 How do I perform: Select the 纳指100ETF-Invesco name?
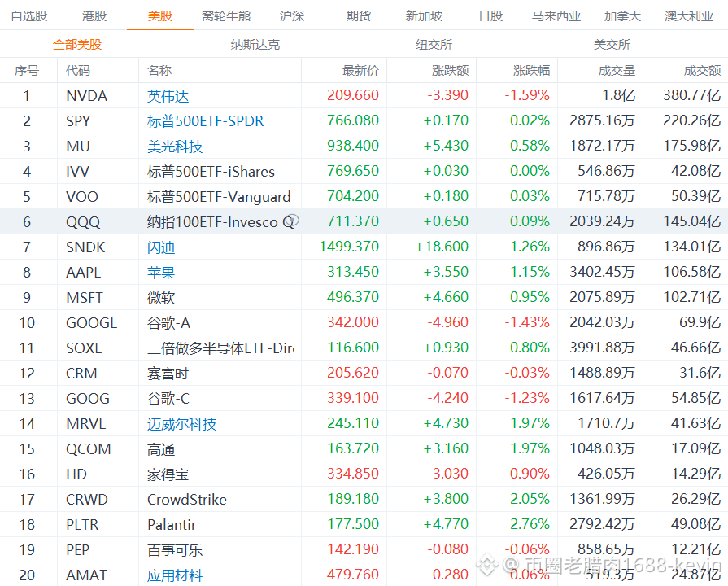[x=212, y=222]
